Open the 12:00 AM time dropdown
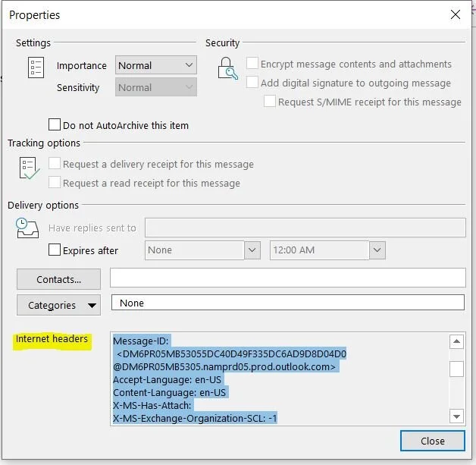 pos(377,250)
